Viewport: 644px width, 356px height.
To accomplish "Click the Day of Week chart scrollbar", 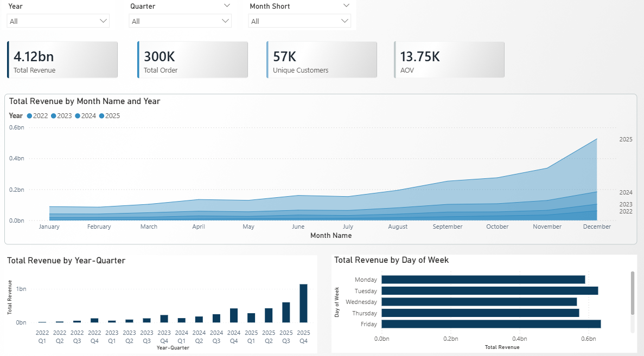I will point(633,293).
